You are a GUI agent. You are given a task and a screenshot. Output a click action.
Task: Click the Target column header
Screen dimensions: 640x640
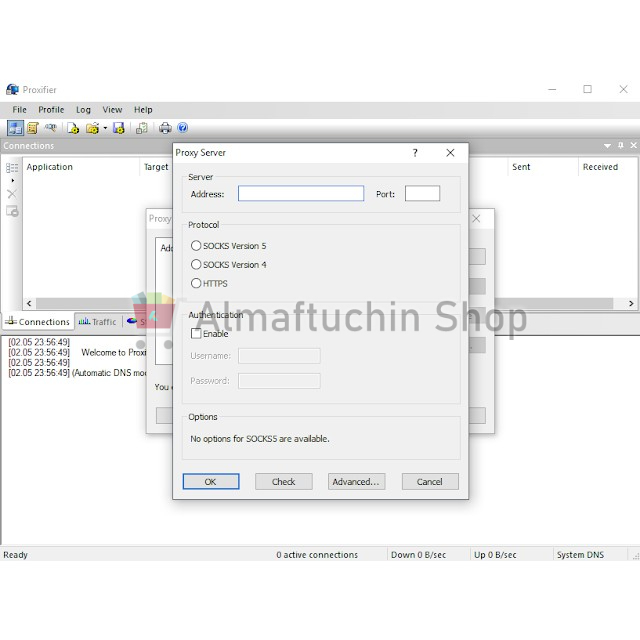pyautogui.click(x=156, y=167)
